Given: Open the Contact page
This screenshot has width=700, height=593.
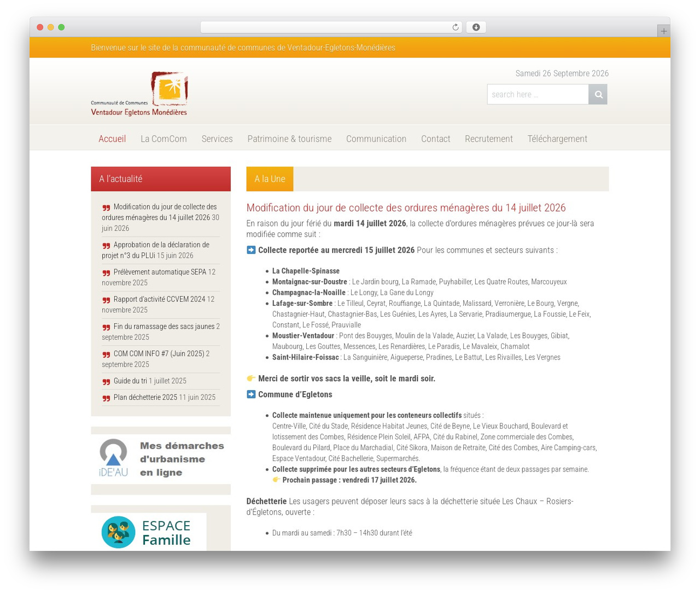Looking at the screenshot, I should point(436,139).
